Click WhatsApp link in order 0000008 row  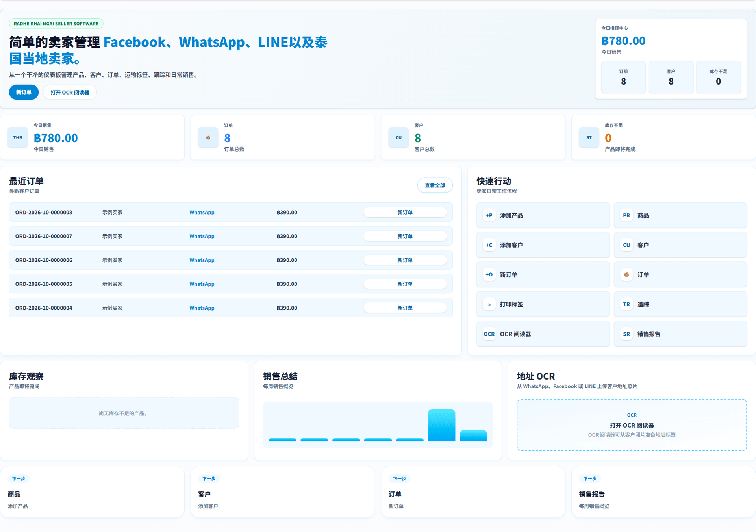pos(202,212)
